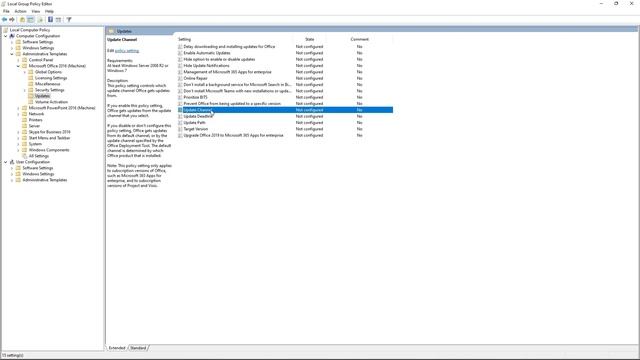Expand the Start Menu and Taskbar node
The height and width of the screenshot is (360, 640).
coord(18,138)
